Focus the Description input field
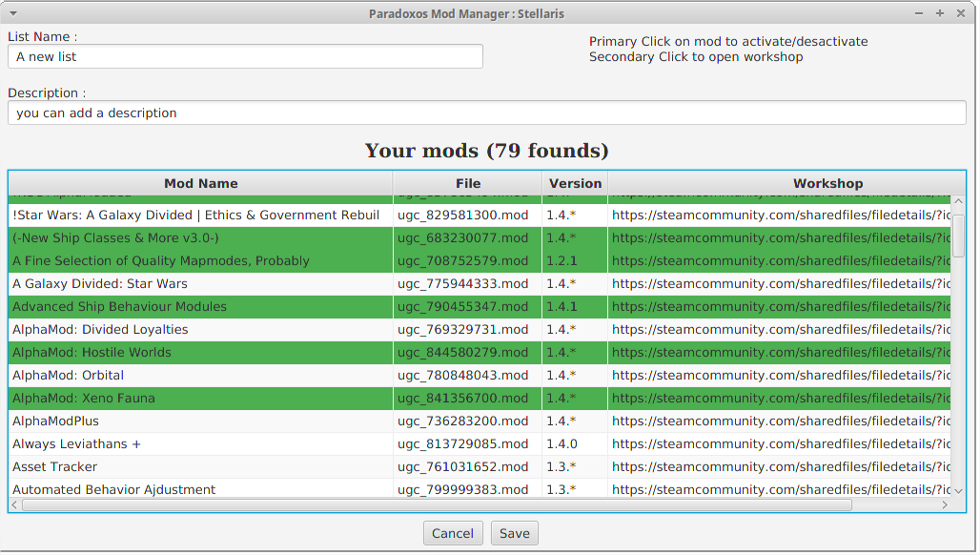The width and height of the screenshot is (980, 555). (x=486, y=113)
